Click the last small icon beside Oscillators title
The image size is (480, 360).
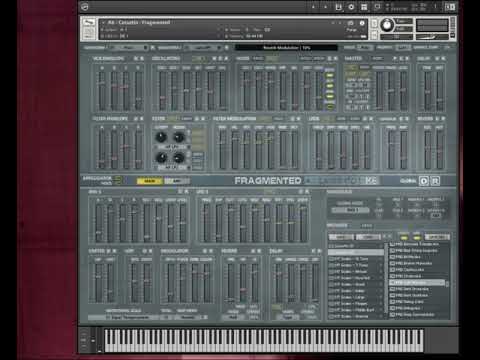coord(226,58)
